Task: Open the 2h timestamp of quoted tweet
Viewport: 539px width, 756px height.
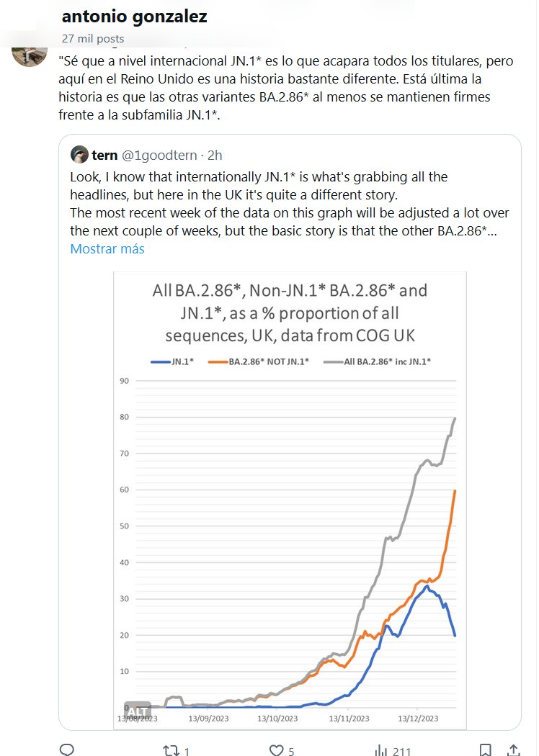Action: point(215,155)
